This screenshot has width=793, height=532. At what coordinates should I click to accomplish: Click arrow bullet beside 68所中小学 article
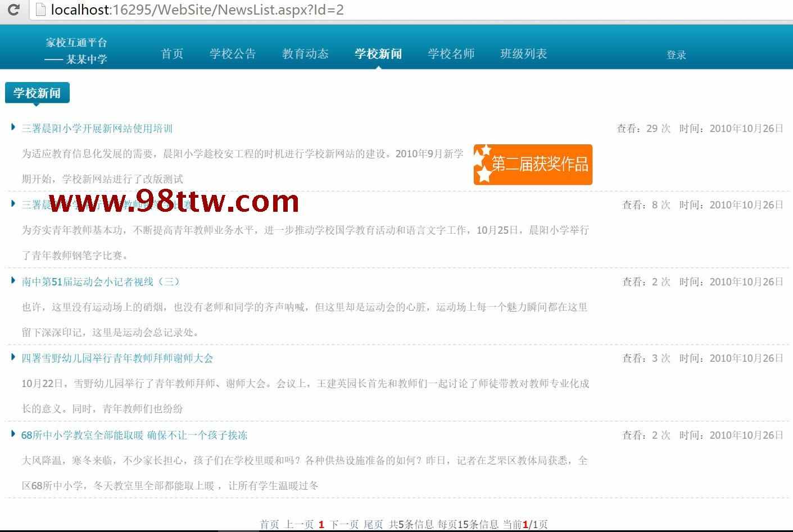[x=13, y=434]
